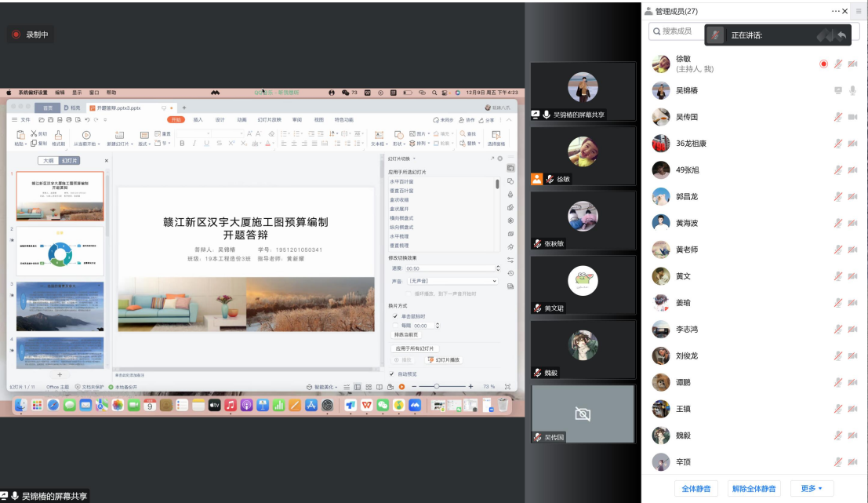Image resolution: width=868 pixels, height=503 pixels.
Task: Click the 解除全体静音 button
Action: coord(754,489)
